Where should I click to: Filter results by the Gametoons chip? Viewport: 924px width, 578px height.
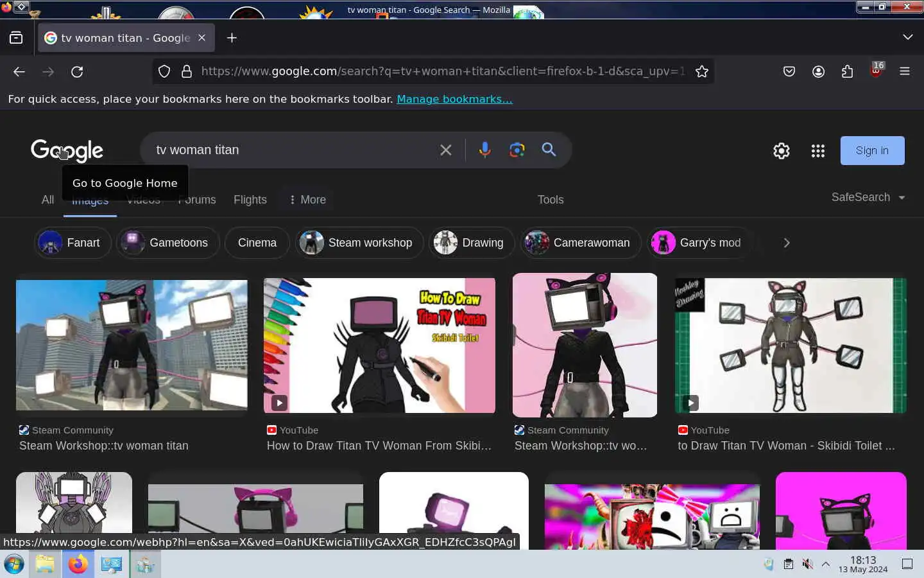pos(168,243)
